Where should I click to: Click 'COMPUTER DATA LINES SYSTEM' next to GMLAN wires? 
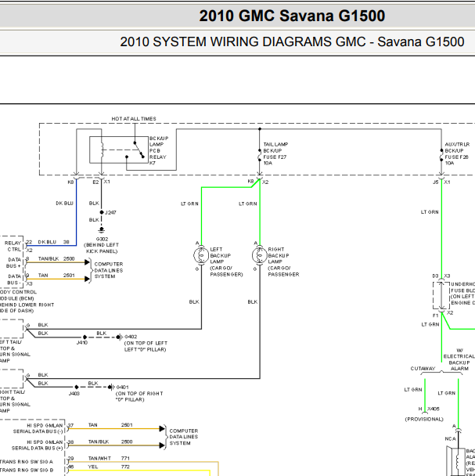tap(184, 437)
